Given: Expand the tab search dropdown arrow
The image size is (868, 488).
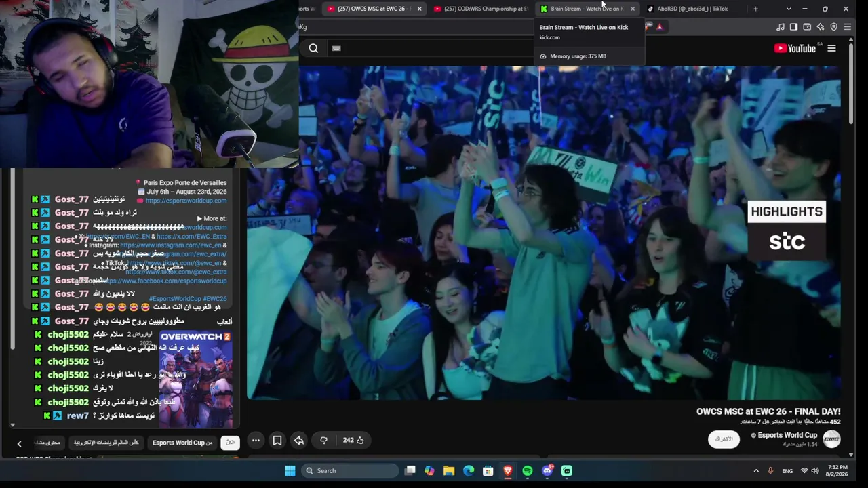Looking at the screenshot, I should click(788, 9).
